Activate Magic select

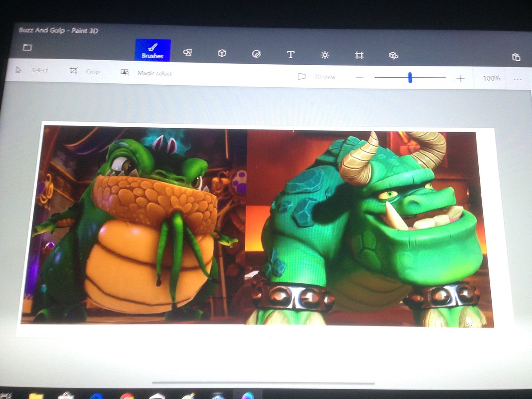pyautogui.click(x=146, y=73)
